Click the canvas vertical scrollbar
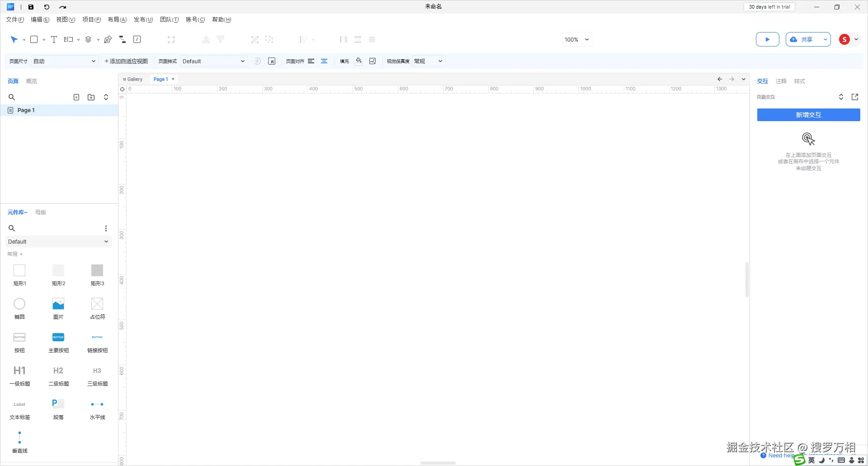Image resolution: width=868 pixels, height=466 pixels. pyautogui.click(x=747, y=279)
